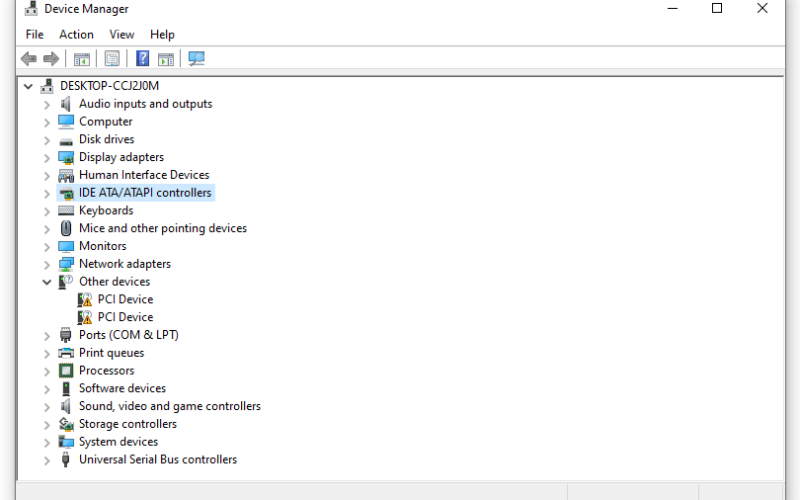Click the warning icon of second PCI Device

pyautogui.click(x=85, y=317)
